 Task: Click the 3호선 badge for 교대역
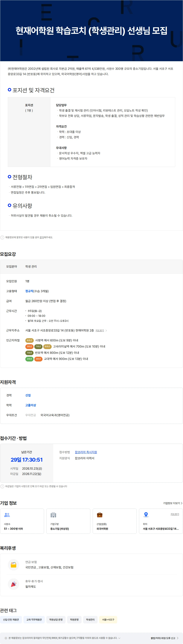[38, 359]
